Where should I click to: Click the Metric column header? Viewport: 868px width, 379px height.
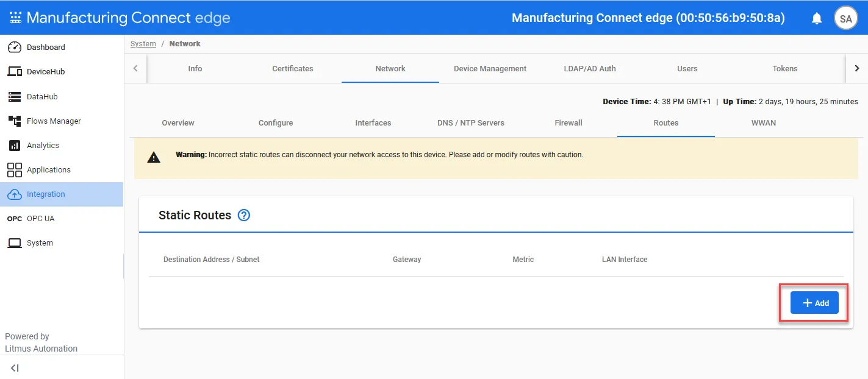pyautogui.click(x=523, y=260)
